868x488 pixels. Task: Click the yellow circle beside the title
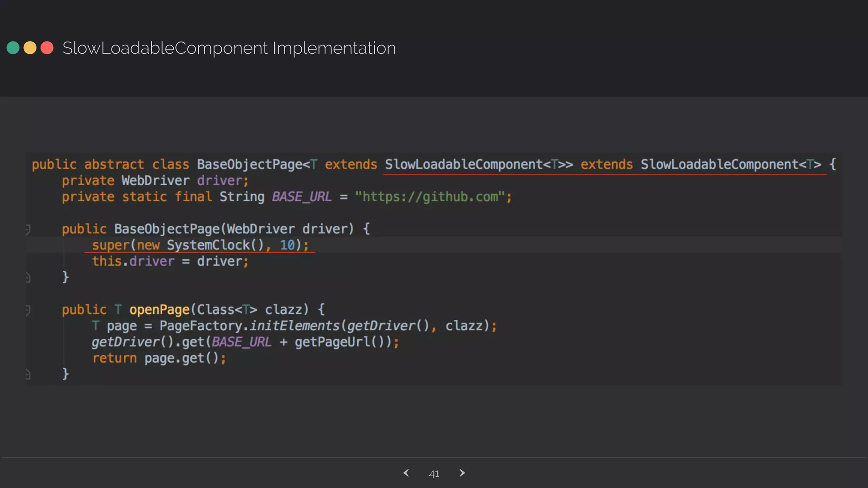(x=30, y=48)
